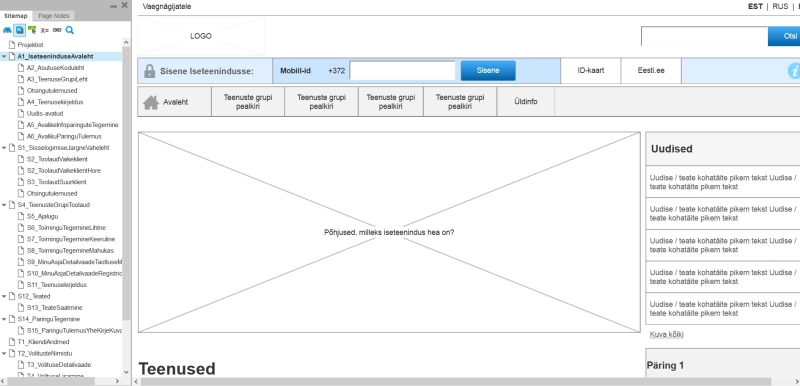800x386 pixels.
Task: Click the sitemap horizontal scrollbar left arrow
Action: tap(4, 381)
